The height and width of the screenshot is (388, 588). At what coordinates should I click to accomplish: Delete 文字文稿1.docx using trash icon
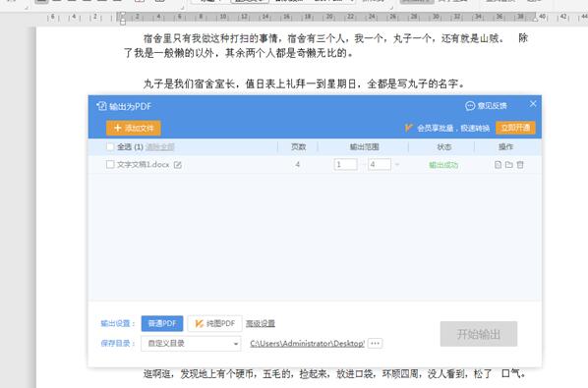520,165
